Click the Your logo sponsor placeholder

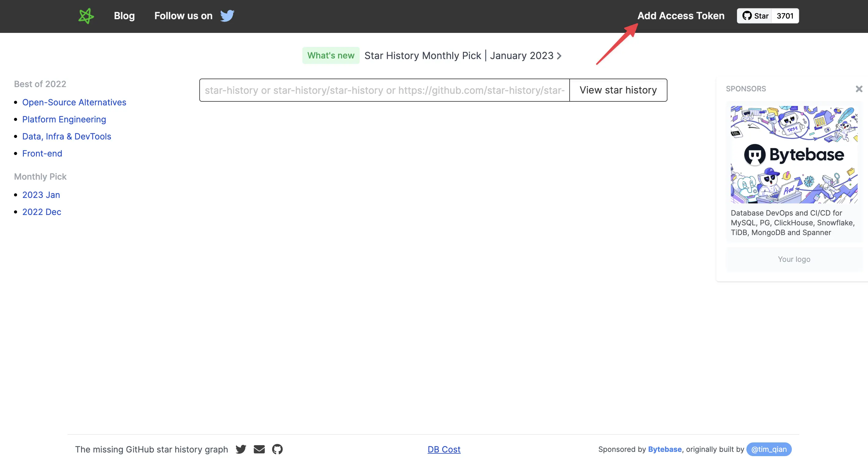tap(794, 259)
